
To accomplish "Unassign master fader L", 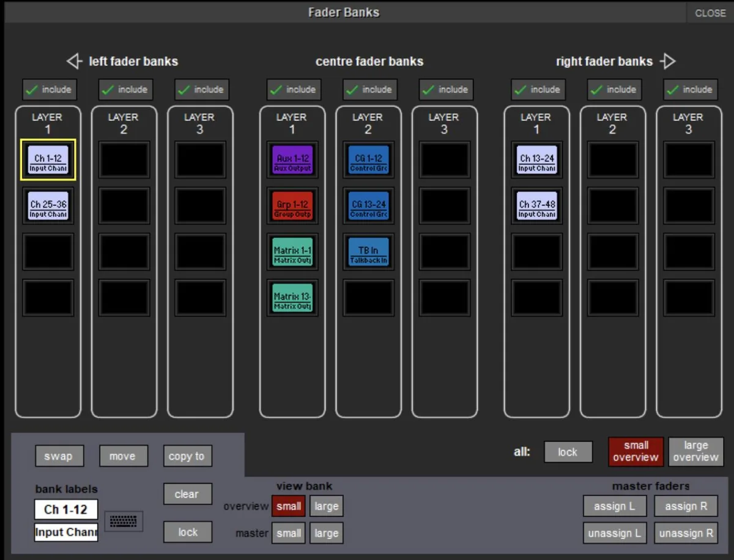I will [615, 533].
